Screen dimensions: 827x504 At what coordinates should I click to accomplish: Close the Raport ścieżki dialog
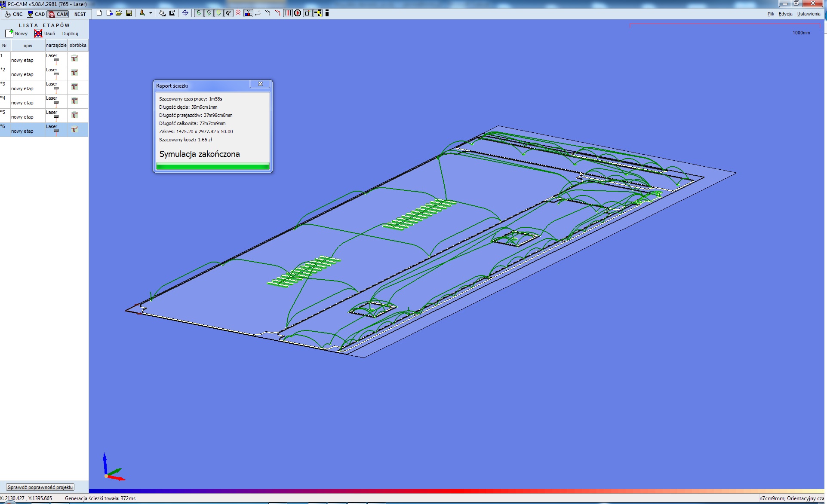260,84
